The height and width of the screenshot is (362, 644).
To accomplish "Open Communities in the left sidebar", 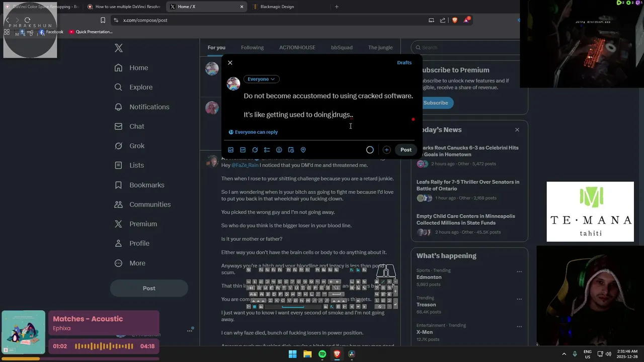I will (143, 205).
